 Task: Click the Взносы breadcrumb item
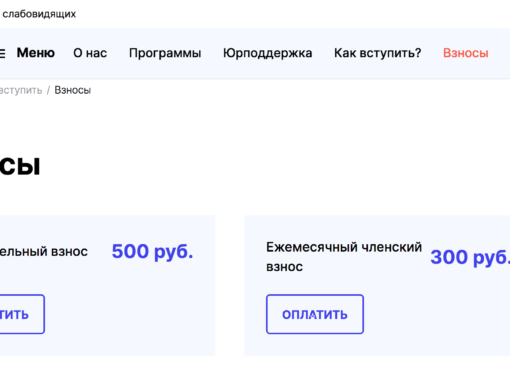(x=73, y=90)
